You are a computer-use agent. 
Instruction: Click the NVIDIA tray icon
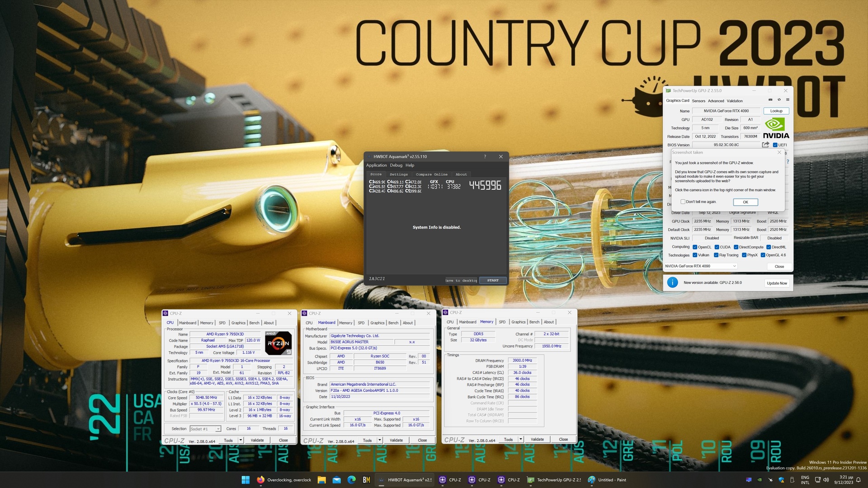759,480
